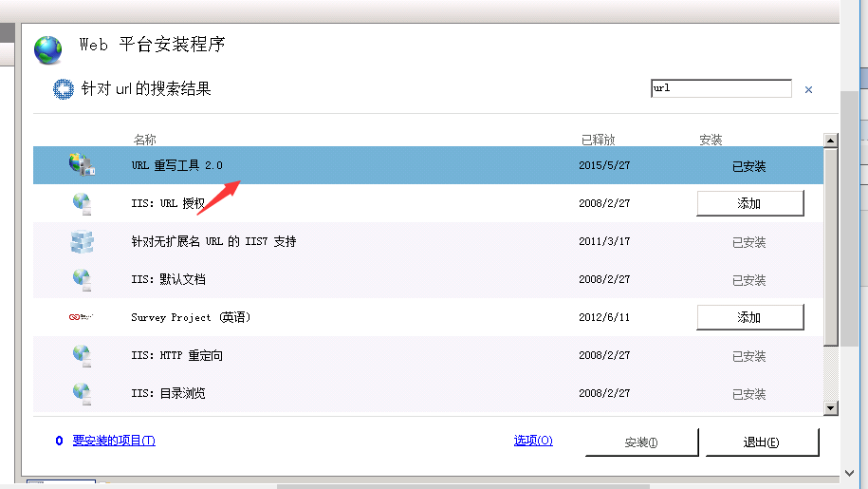This screenshot has width=868, height=489.
Task: Select 针对无扩展名 URL 的 IIS7 支持
Action: (428, 241)
